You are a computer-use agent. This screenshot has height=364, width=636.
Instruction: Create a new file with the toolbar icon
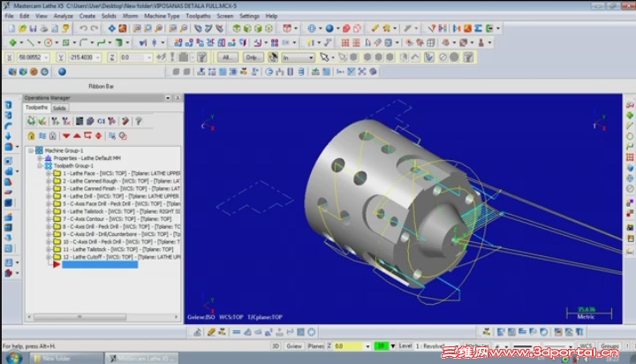click(x=11, y=28)
